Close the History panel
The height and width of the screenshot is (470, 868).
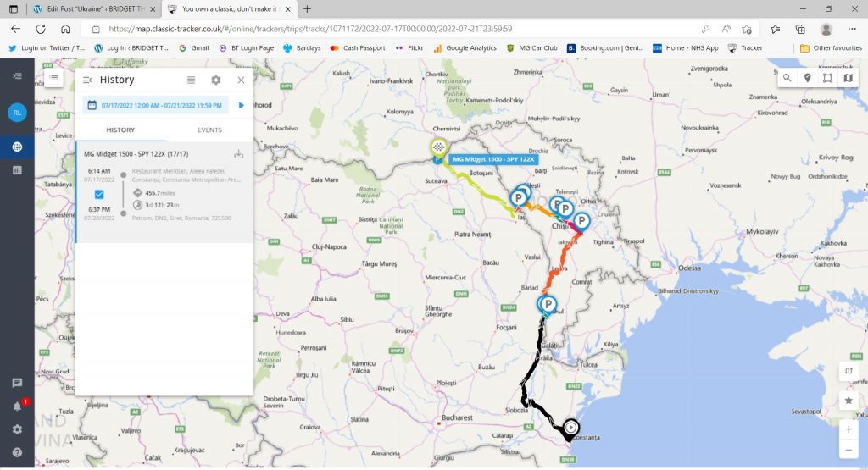click(x=241, y=80)
